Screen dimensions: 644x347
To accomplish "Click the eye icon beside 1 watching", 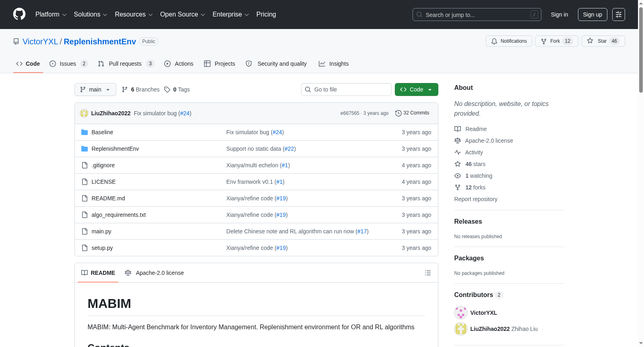I will (x=458, y=176).
